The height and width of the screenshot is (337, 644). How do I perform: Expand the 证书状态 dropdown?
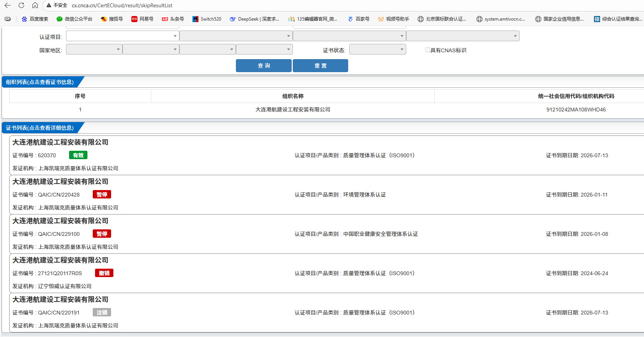tap(378, 50)
